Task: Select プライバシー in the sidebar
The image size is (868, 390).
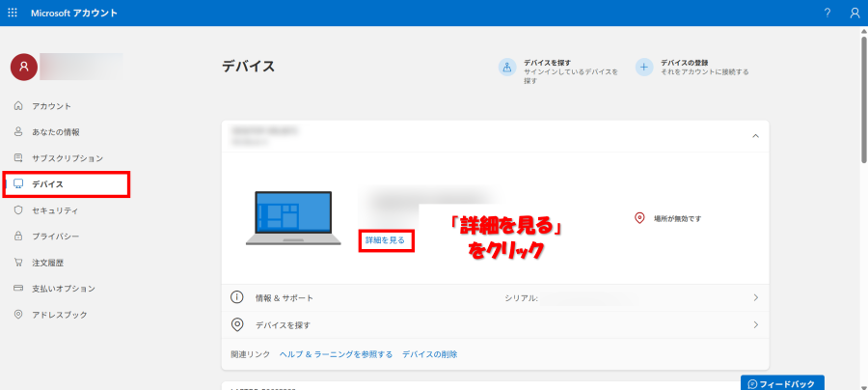Action: pos(55,237)
